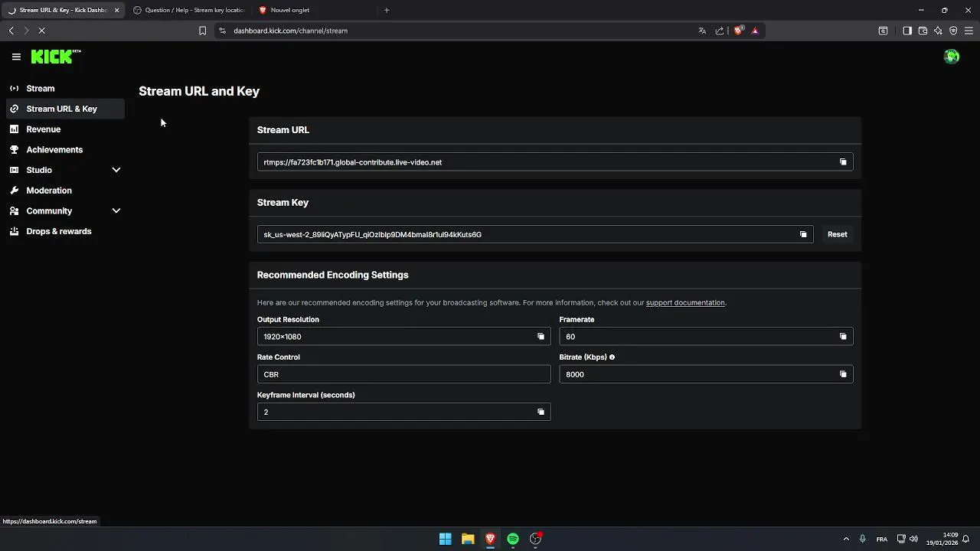Open the Revenue sidebar page
Image resolution: width=980 pixels, height=551 pixels.
(x=65, y=129)
